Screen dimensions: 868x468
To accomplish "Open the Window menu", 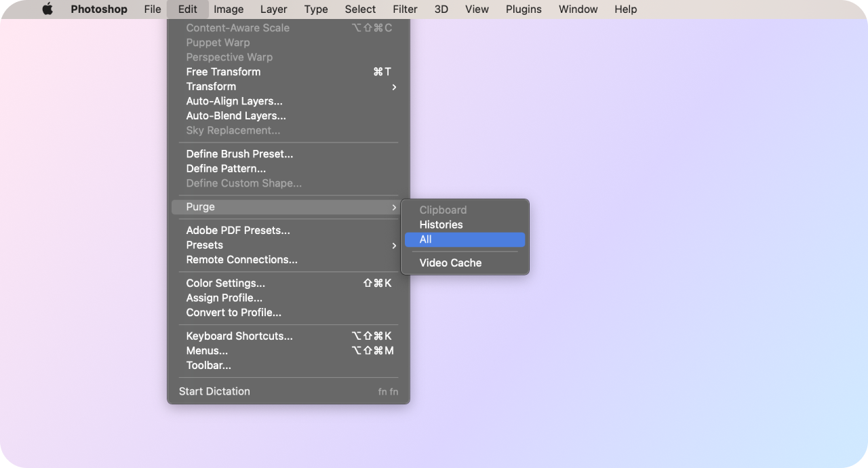I will [x=578, y=9].
